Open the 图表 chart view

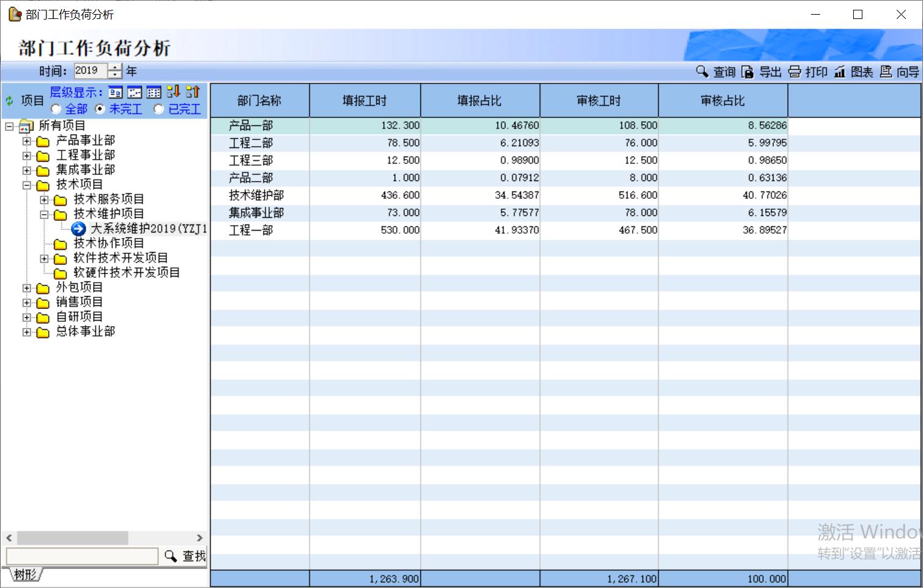(x=853, y=72)
